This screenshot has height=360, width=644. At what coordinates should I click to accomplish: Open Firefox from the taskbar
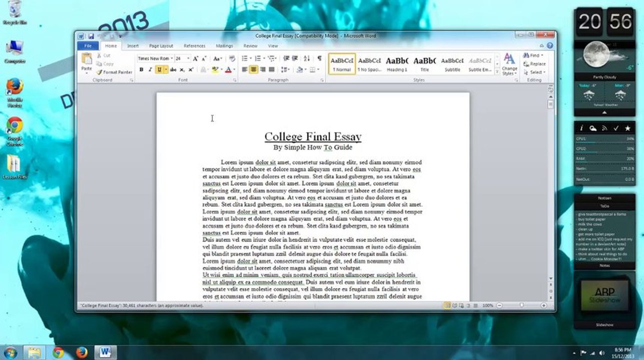tap(82, 352)
